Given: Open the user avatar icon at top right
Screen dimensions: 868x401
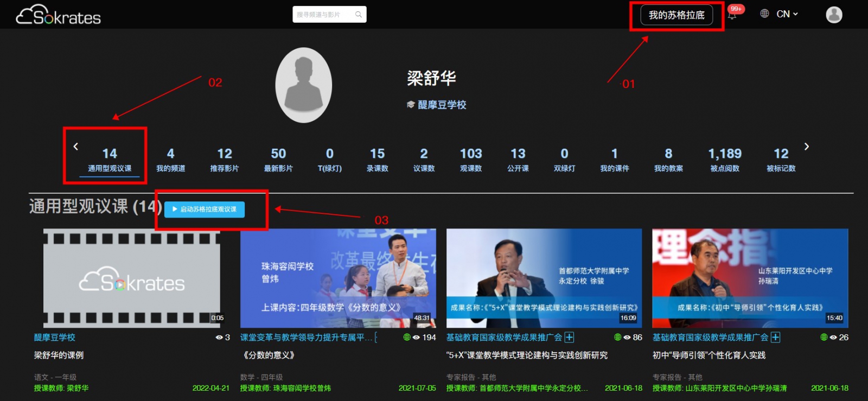Looking at the screenshot, I should pyautogui.click(x=834, y=15).
